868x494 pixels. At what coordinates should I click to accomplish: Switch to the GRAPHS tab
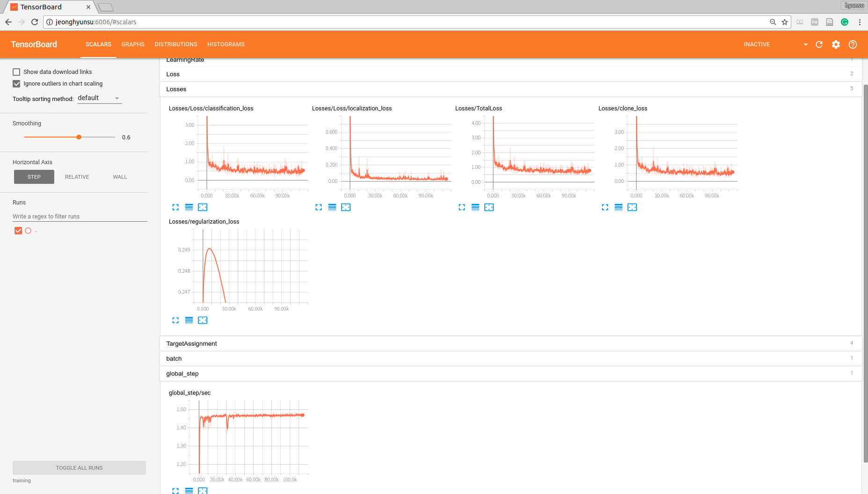(133, 44)
